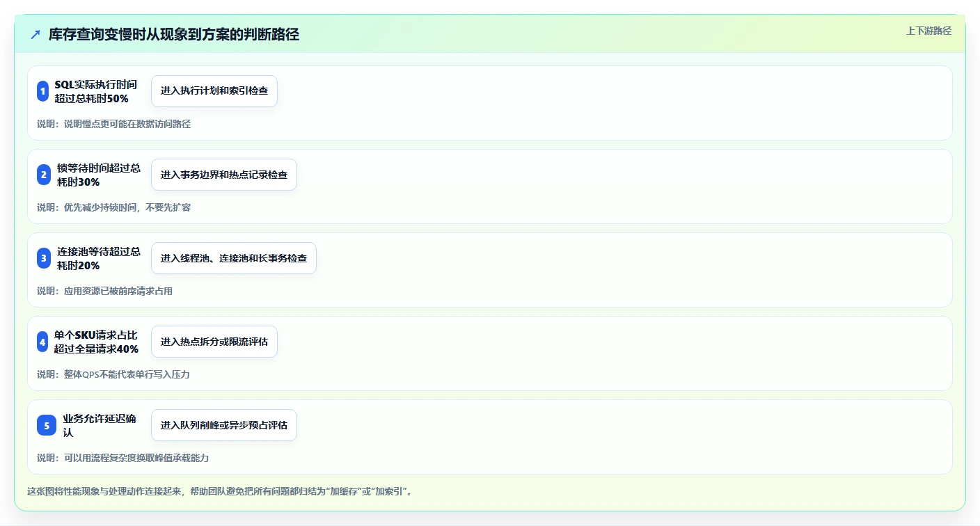Click the 上下游路径 label at top right
The image size is (980, 526).
tap(928, 31)
